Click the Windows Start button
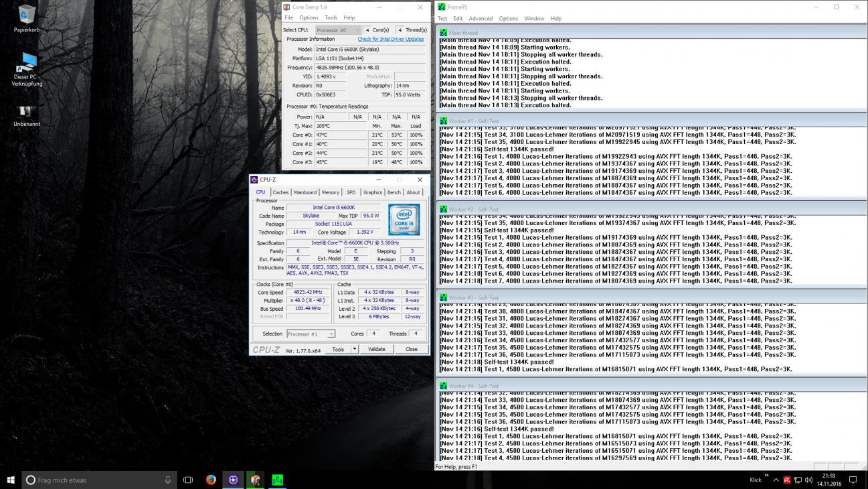Image resolution: width=868 pixels, height=489 pixels. tap(11, 480)
